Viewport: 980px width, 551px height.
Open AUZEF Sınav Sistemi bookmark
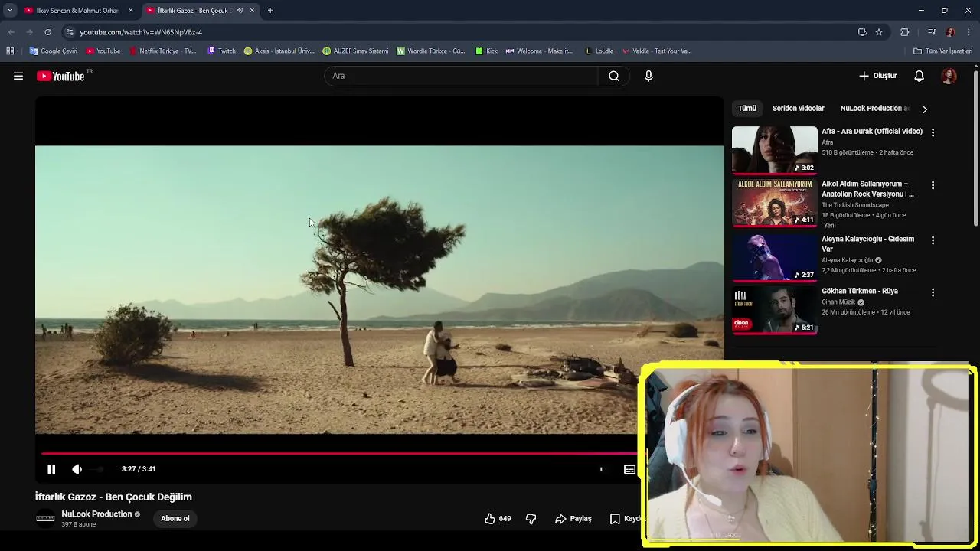coord(355,51)
